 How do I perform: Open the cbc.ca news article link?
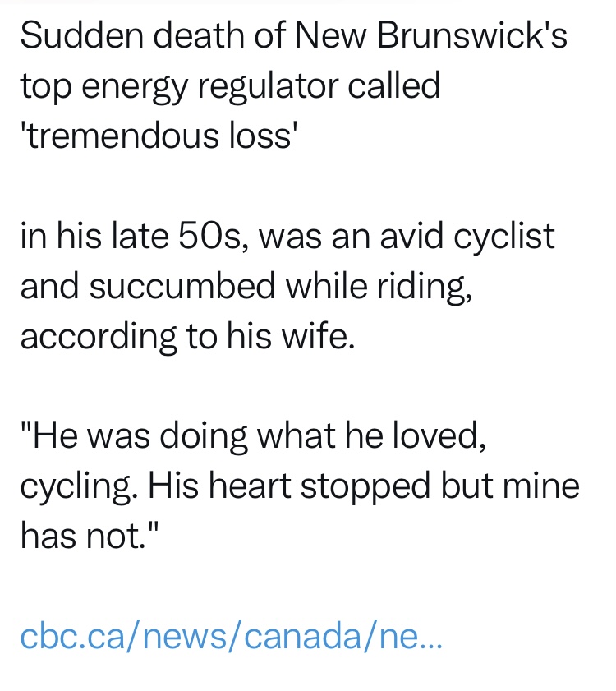(x=231, y=635)
